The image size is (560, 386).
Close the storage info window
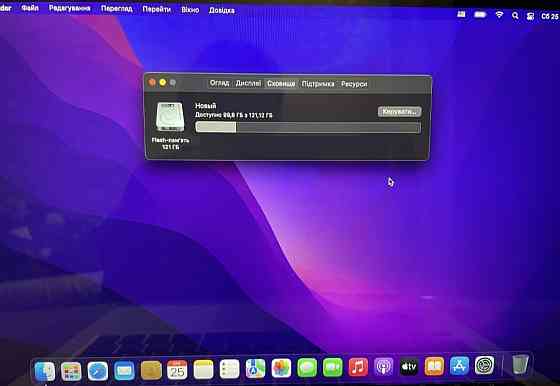(152, 82)
